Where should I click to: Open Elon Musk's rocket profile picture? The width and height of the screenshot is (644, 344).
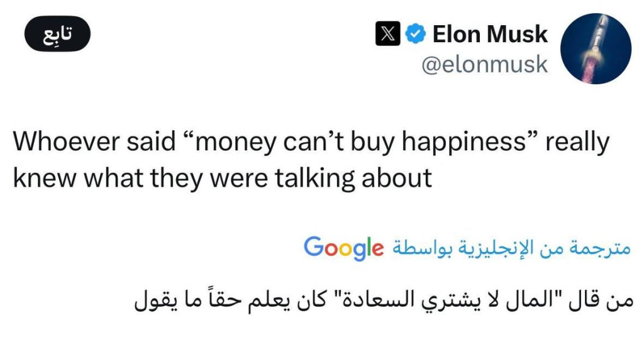[595, 48]
